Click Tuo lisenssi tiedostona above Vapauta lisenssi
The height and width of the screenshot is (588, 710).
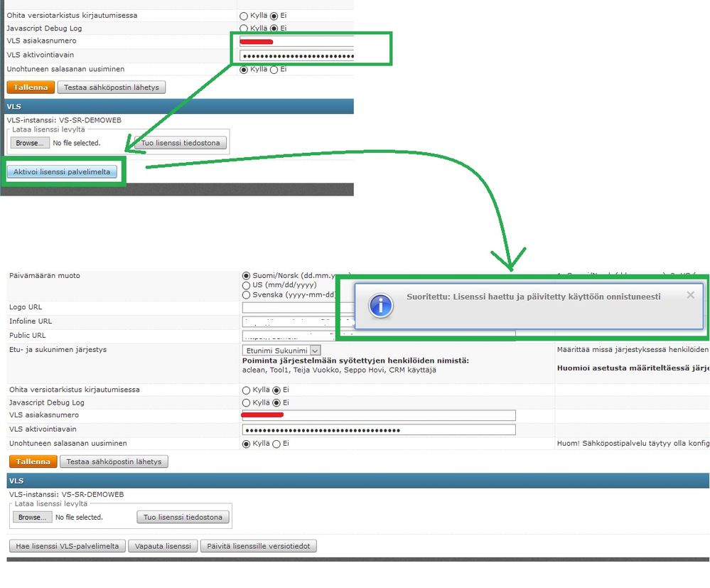(x=183, y=517)
